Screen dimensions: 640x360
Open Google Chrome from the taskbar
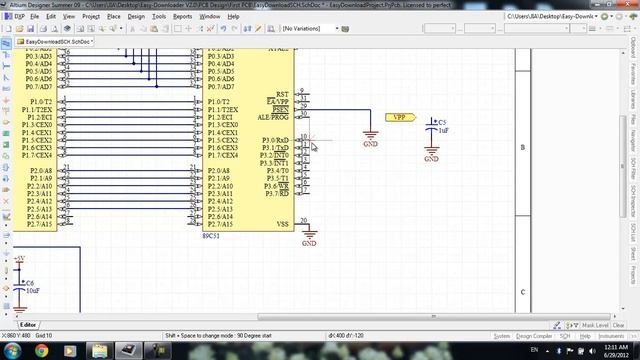pos(42,351)
